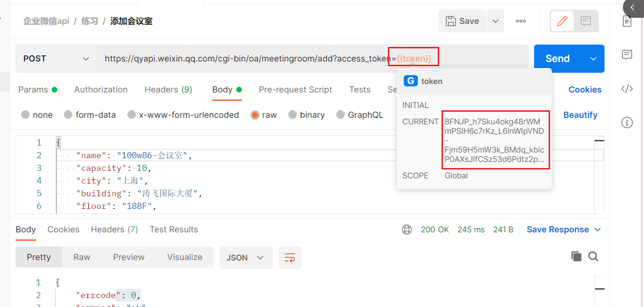The width and height of the screenshot is (644, 307).
Task: Open the Pre-request Script tab
Action: [295, 90]
